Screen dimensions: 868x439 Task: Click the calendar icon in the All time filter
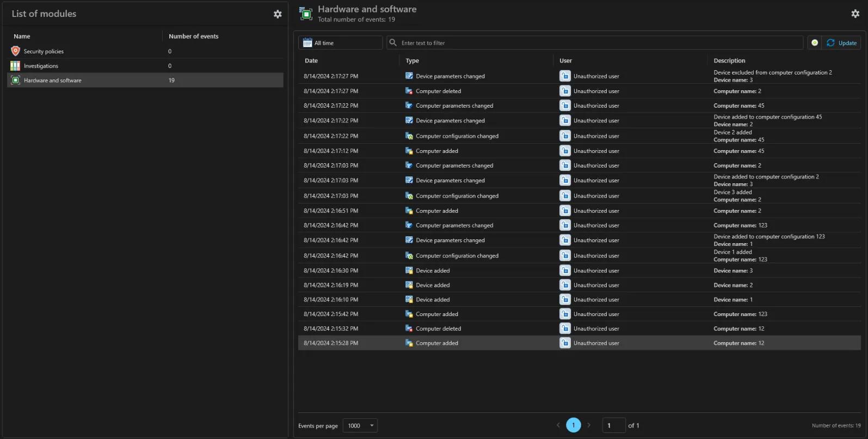click(307, 42)
